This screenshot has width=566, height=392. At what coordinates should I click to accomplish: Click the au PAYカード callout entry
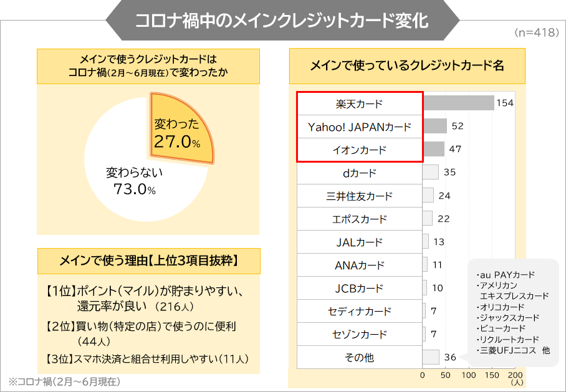[x=506, y=275]
